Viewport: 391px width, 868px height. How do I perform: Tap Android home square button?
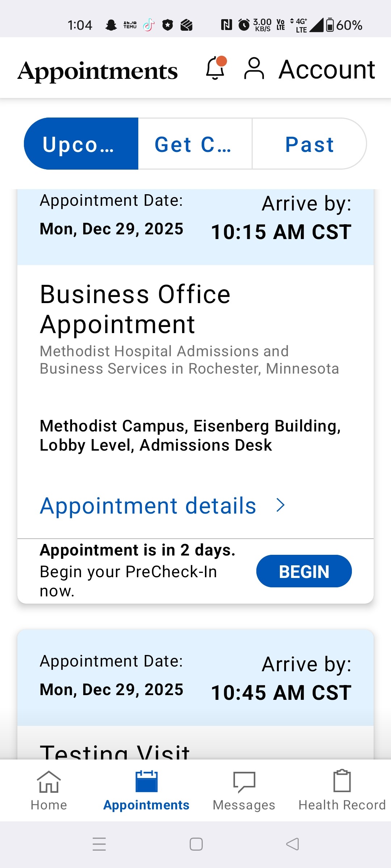(x=196, y=844)
